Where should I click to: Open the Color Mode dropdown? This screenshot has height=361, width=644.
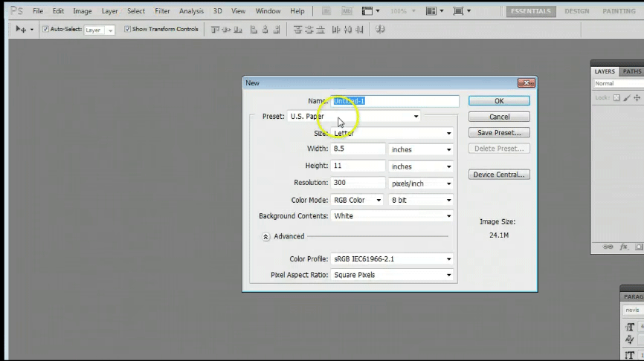click(357, 200)
